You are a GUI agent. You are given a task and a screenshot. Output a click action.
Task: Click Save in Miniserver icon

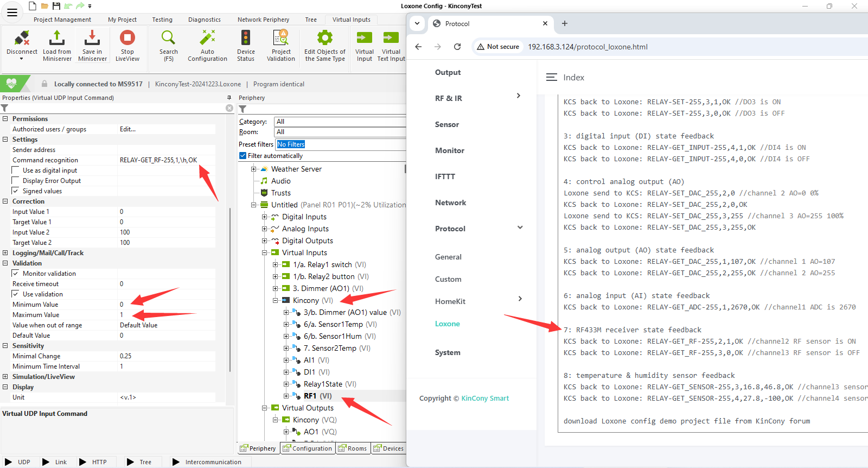[x=92, y=38]
